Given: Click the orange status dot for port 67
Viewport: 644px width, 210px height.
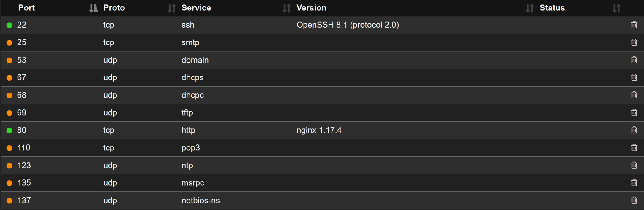Looking at the screenshot, I should click(x=10, y=78).
